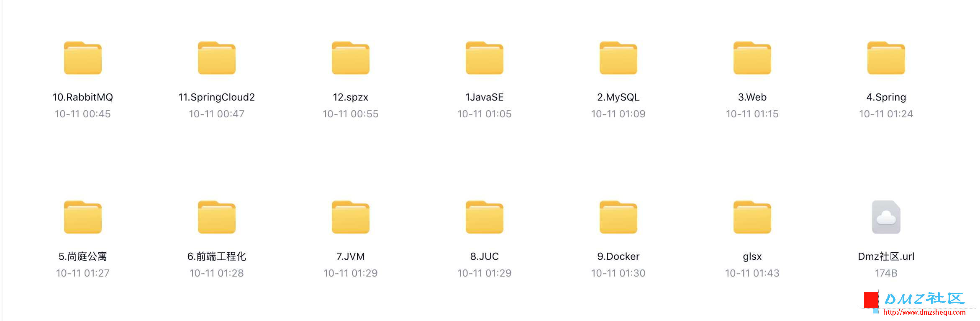Select the 2.MySQL folder icon
The width and height of the screenshot is (980, 321).
point(618,58)
